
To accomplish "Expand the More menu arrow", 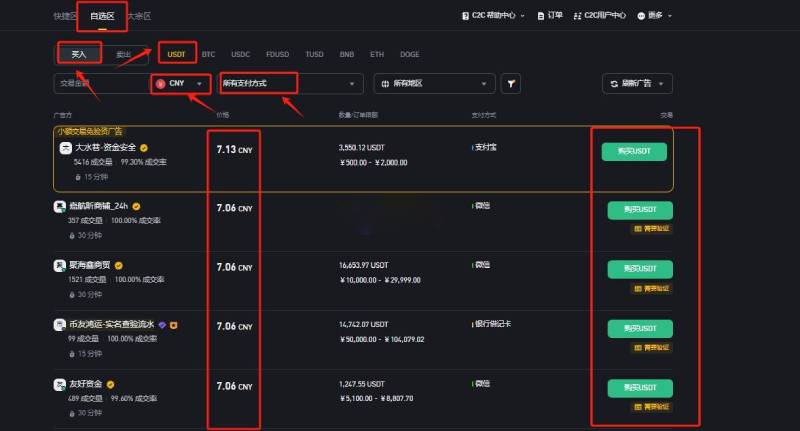I will [x=669, y=16].
